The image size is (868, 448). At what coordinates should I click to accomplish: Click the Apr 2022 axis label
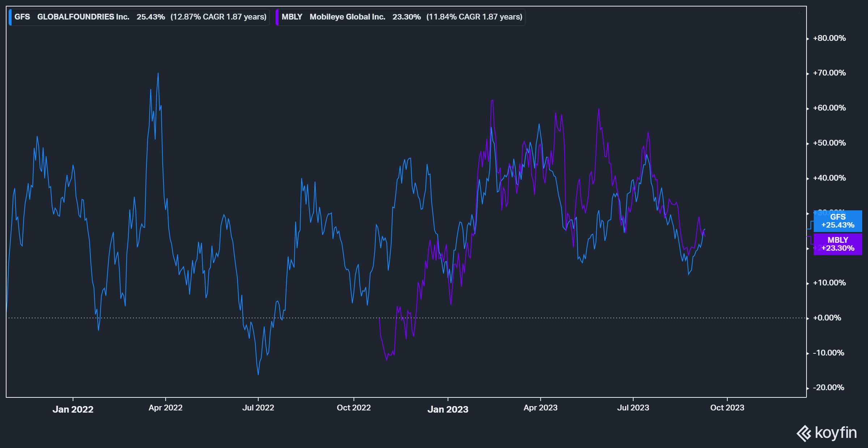165,408
